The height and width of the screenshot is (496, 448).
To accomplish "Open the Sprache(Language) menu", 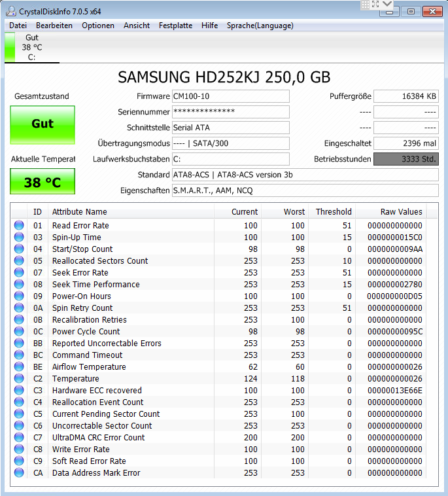I will coord(260,26).
